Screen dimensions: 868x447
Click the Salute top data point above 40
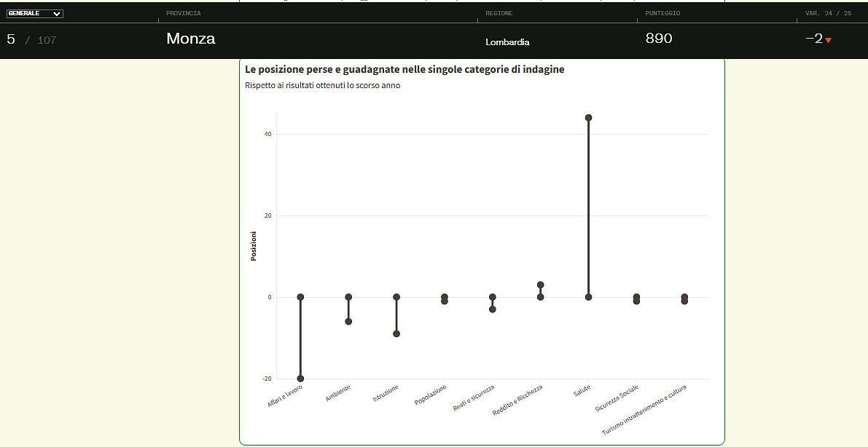click(588, 117)
